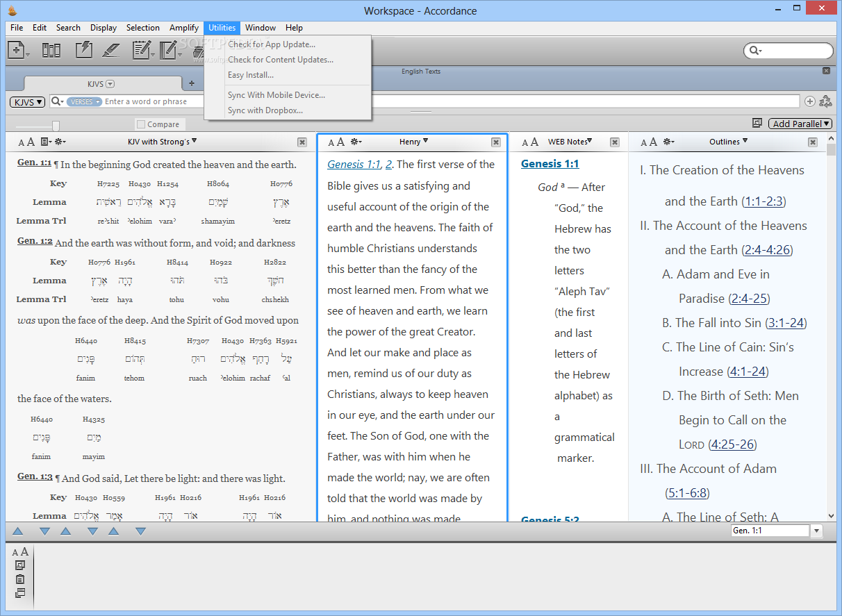Open the KJV with Strong's module dropdown

pos(162,141)
